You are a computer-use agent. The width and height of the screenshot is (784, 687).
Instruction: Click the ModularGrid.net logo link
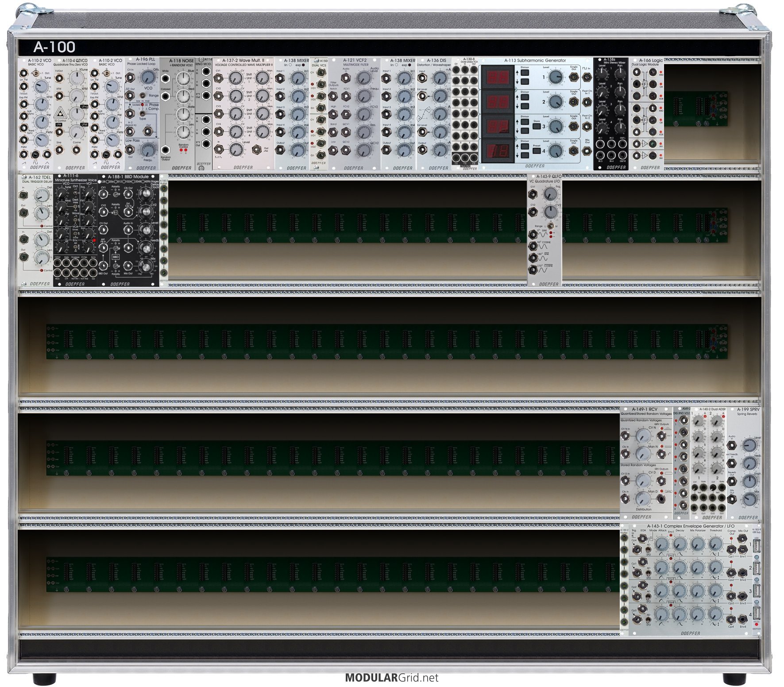[392, 678]
